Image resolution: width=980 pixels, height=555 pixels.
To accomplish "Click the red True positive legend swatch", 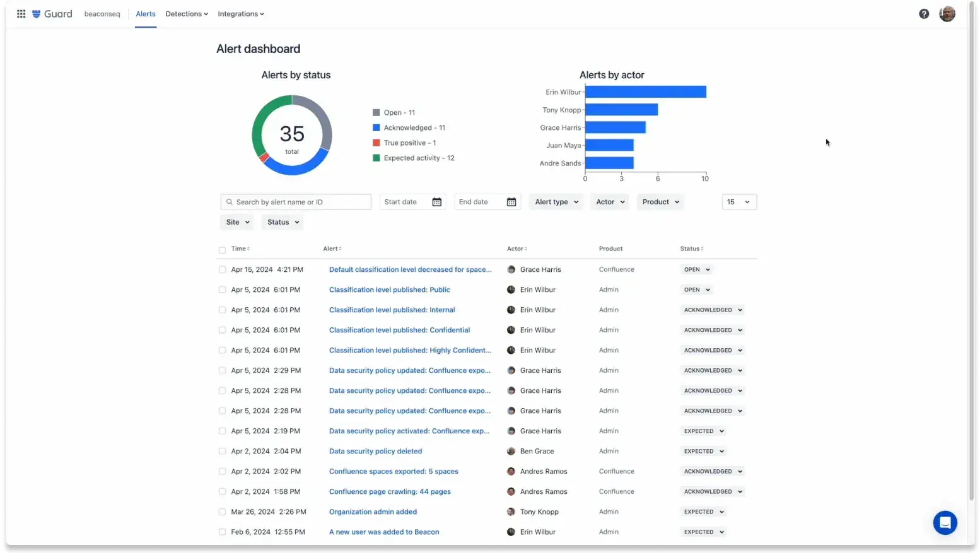I will click(376, 143).
